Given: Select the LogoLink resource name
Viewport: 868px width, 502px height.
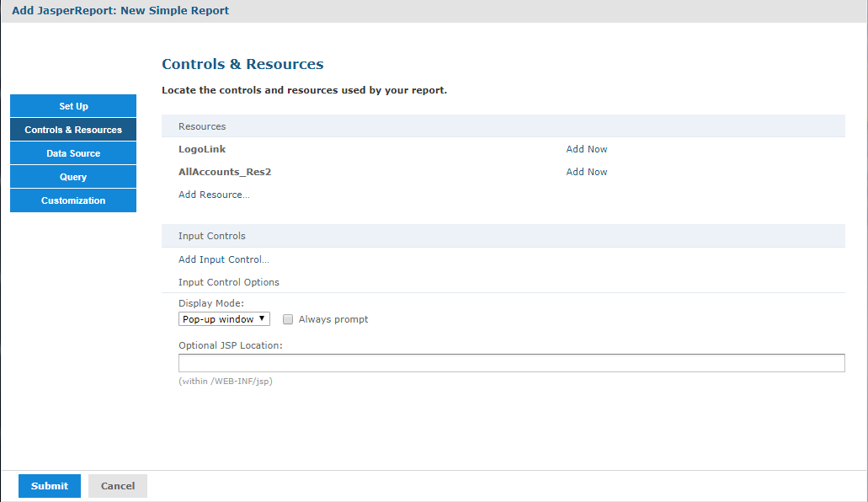Looking at the screenshot, I should (x=202, y=149).
